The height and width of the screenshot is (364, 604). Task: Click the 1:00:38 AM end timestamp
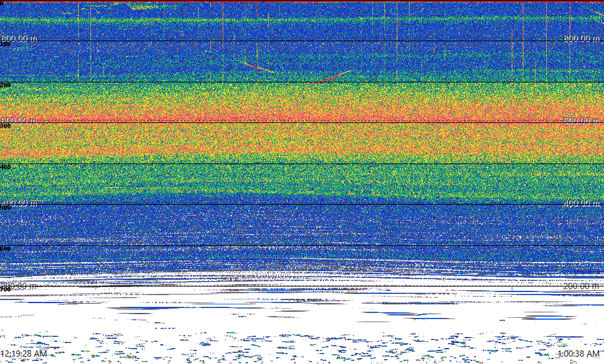coord(579,354)
